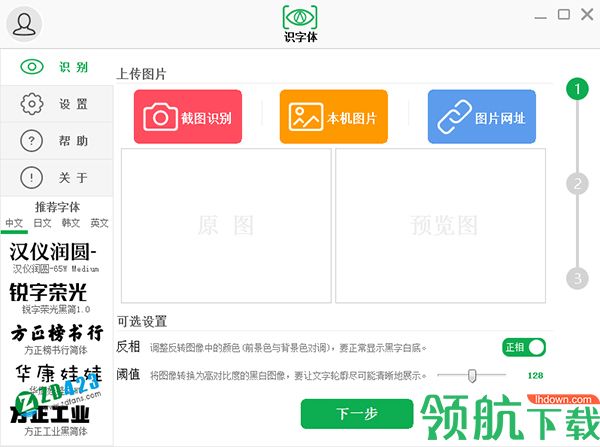Click the 下一步 button
The image size is (600, 447).
click(x=357, y=414)
